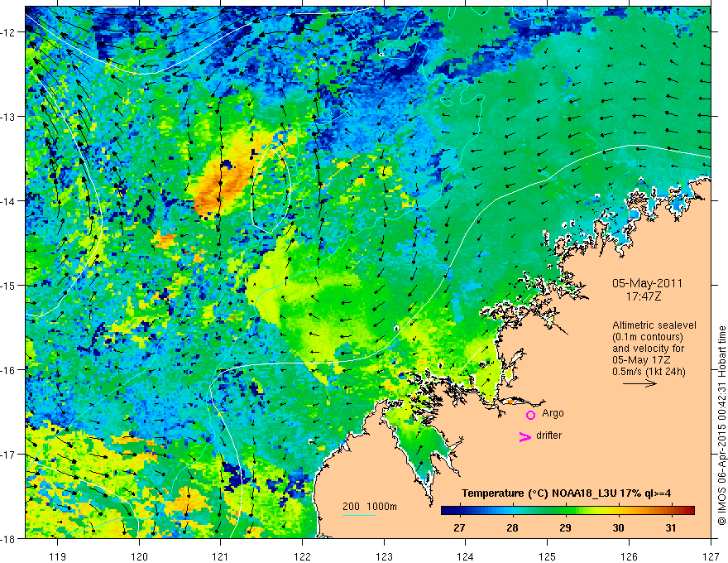Screen dimensions: 728x563
Task: Click the -15 latitude axis label
Action: click(x=8, y=285)
